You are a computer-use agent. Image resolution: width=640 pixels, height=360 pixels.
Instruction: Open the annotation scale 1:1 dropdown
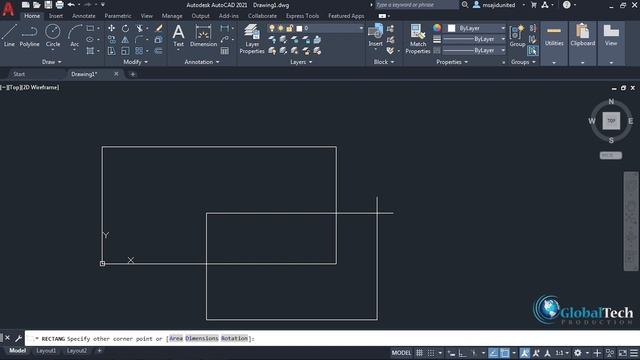(562, 353)
